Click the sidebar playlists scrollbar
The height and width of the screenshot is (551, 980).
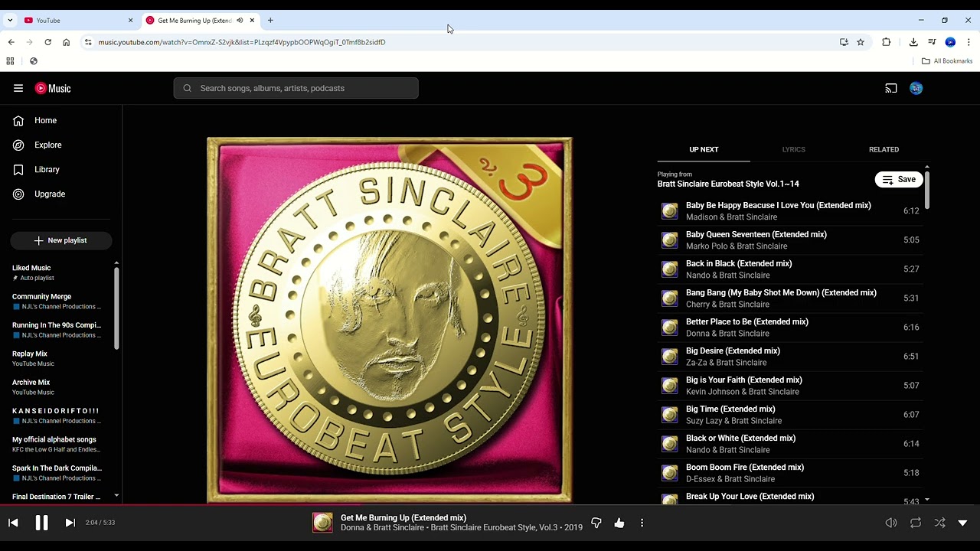tap(116, 308)
